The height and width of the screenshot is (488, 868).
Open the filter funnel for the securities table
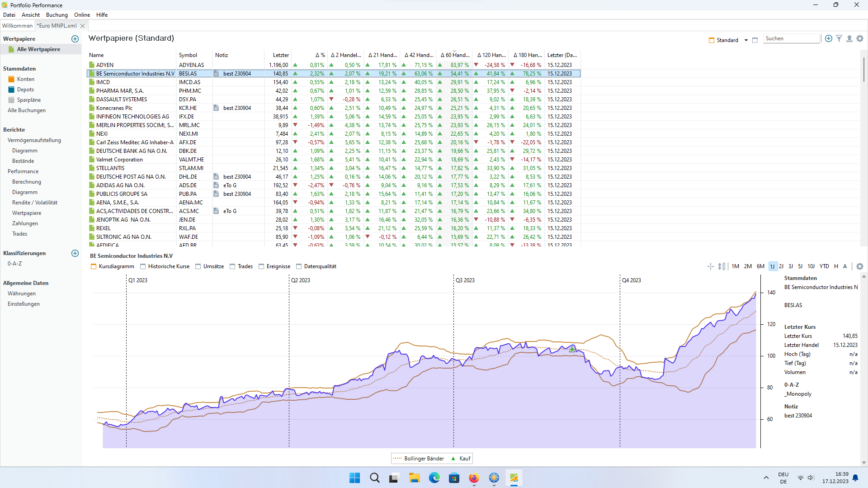coord(839,38)
